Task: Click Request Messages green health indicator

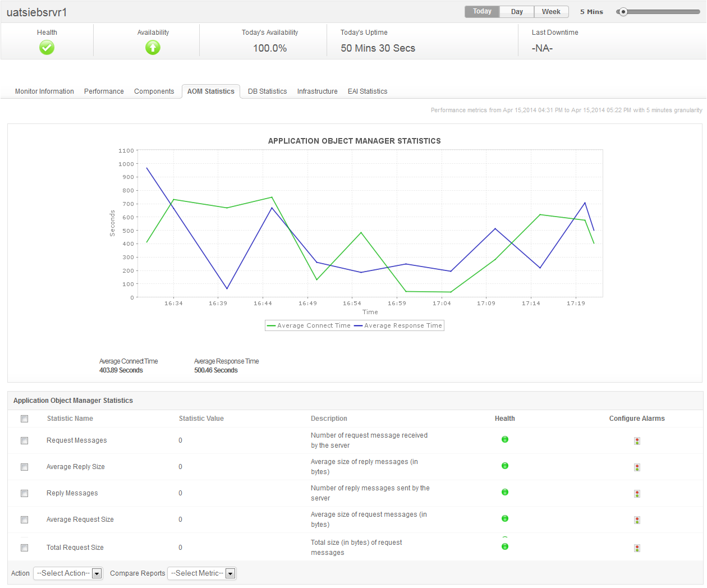Action: [504, 439]
